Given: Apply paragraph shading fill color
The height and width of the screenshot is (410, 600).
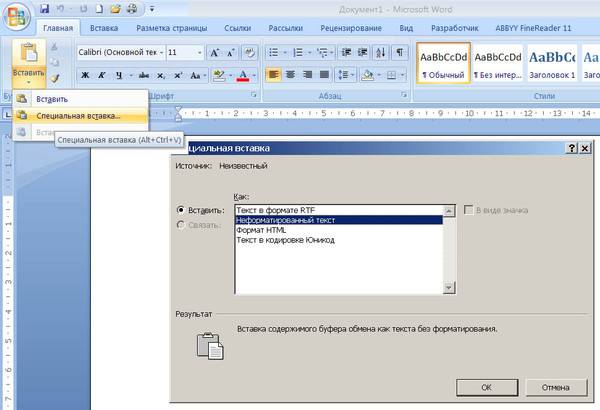Looking at the screenshot, I should point(367,75).
